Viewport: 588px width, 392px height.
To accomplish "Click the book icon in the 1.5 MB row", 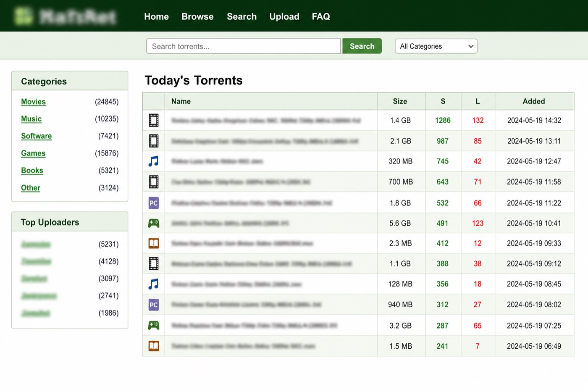I will (154, 346).
